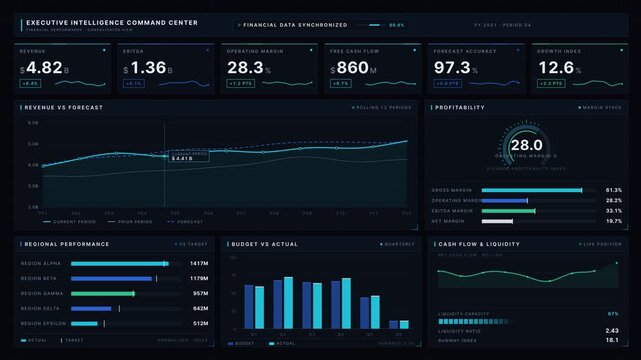Click the status dot on the Free Cash Flow card
641x360 pixels.
tap(415, 50)
